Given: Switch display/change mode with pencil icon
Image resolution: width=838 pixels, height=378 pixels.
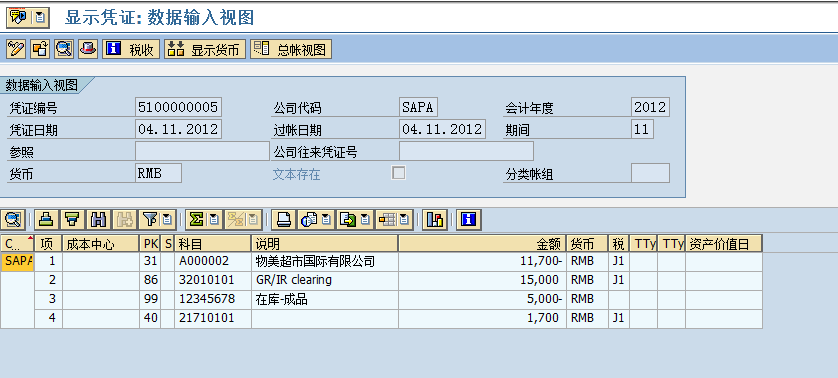Looking at the screenshot, I should (16, 49).
